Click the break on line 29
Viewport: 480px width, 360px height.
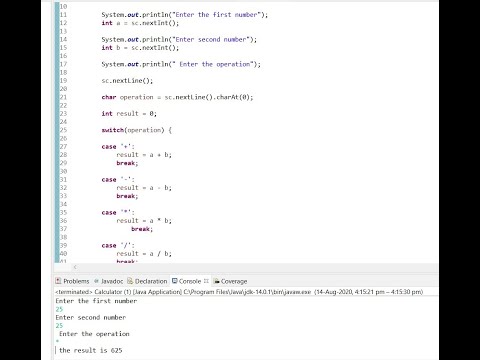point(127,163)
